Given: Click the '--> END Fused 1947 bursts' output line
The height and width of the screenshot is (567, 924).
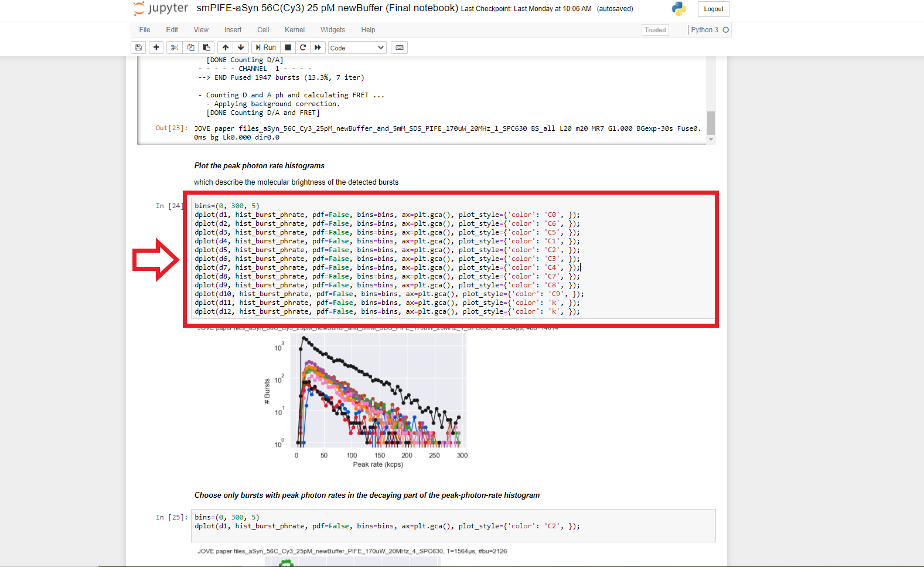Looking at the screenshot, I should pyautogui.click(x=281, y=77).
